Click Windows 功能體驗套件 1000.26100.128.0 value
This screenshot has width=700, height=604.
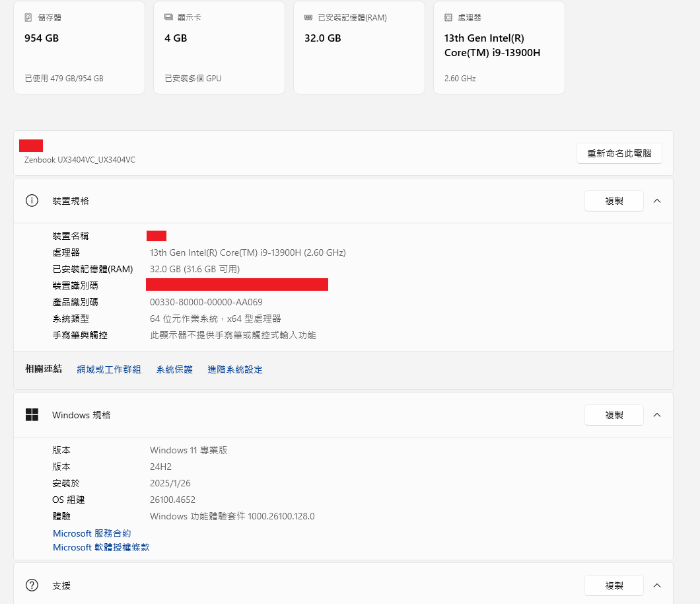point(232,516)
